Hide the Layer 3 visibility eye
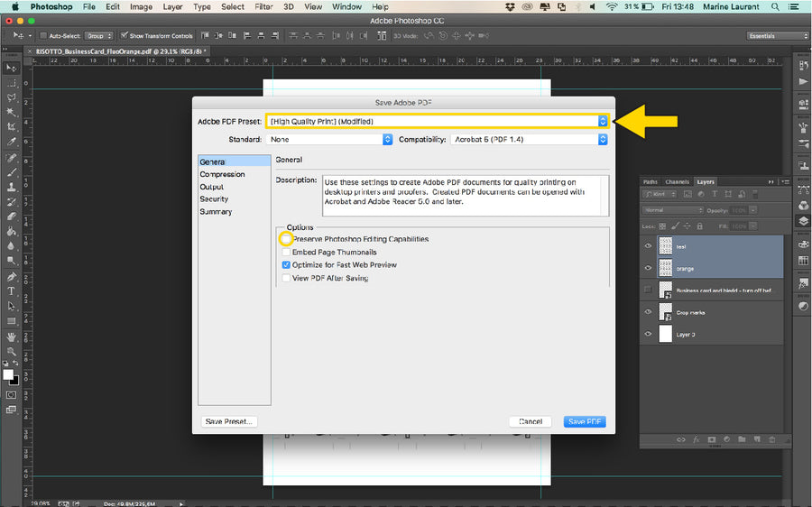Viewport: 812px width, 507px height. (x=648, y=334)
